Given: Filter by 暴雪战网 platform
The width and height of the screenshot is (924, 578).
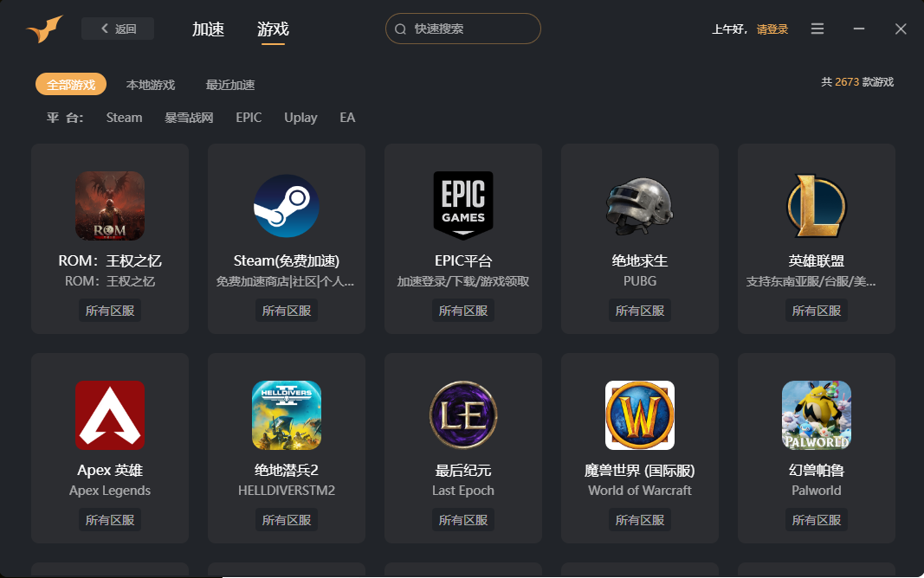Looking at the screenshot, I should point(189,118).
